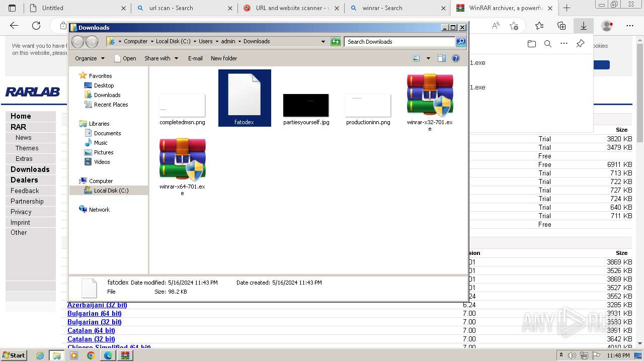Open the downloads folder icon in Edge panel

pyautogui.click(x=532, y=44)
